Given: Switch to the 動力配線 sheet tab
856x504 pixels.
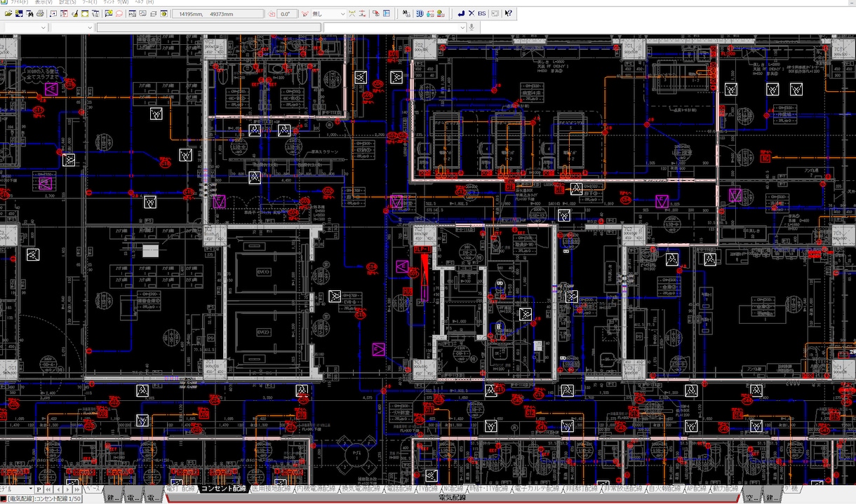Looking at the screenshot, I should point(727,489).
